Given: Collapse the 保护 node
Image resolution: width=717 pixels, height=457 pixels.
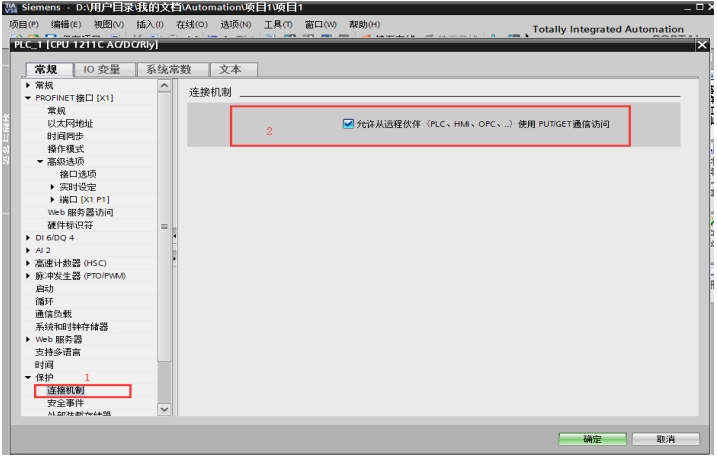Looking at the screenshot, I should (x=28, y=377).
